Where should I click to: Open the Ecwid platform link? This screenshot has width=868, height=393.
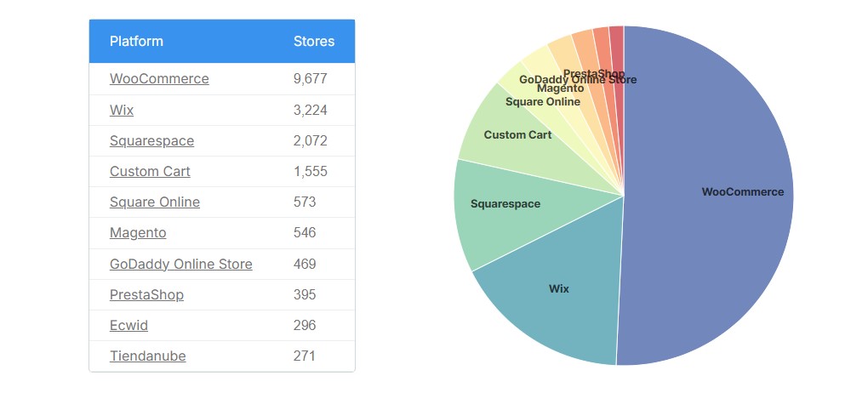tap(128, 325)
